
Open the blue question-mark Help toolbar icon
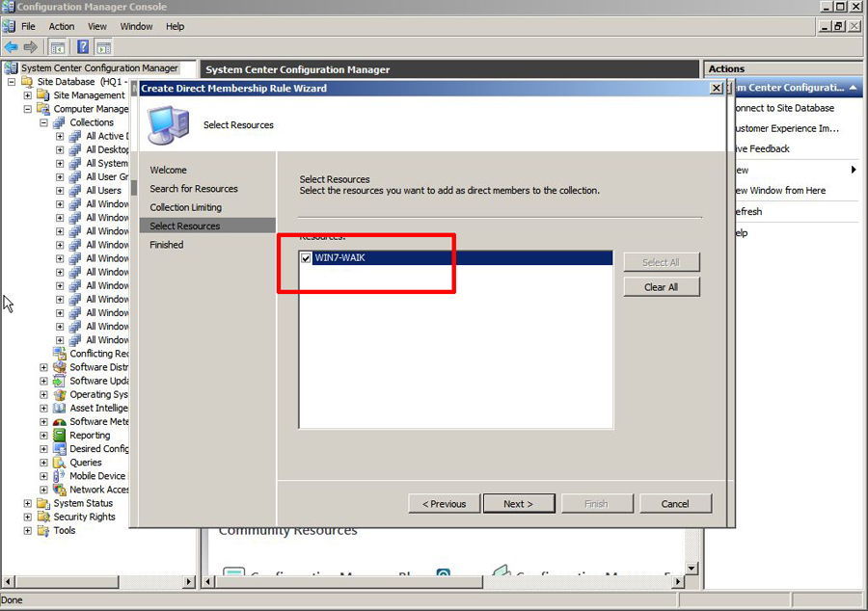pos(83,47)
